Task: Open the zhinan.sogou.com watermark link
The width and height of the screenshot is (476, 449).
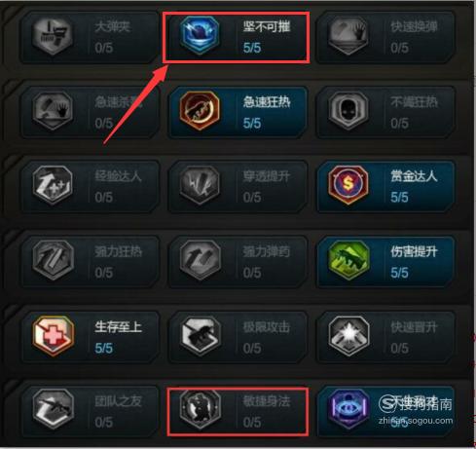Action: (x=415, y=421)
